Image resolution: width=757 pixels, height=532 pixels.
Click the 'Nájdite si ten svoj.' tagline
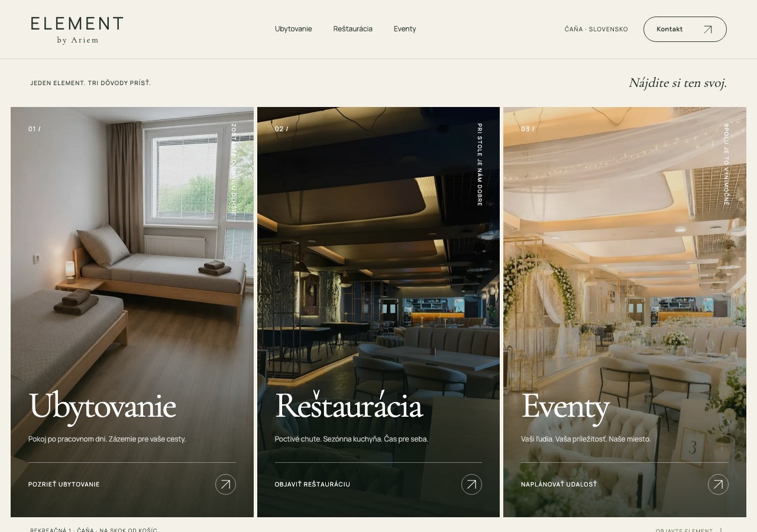(678, 83)
